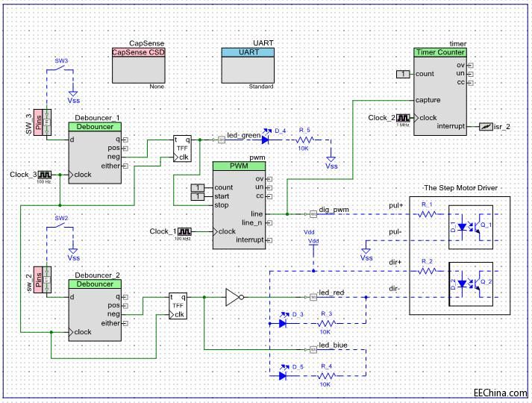Select the UART component block
The height and width of the screenshot is (403, 532).
[x=248, y=67]
